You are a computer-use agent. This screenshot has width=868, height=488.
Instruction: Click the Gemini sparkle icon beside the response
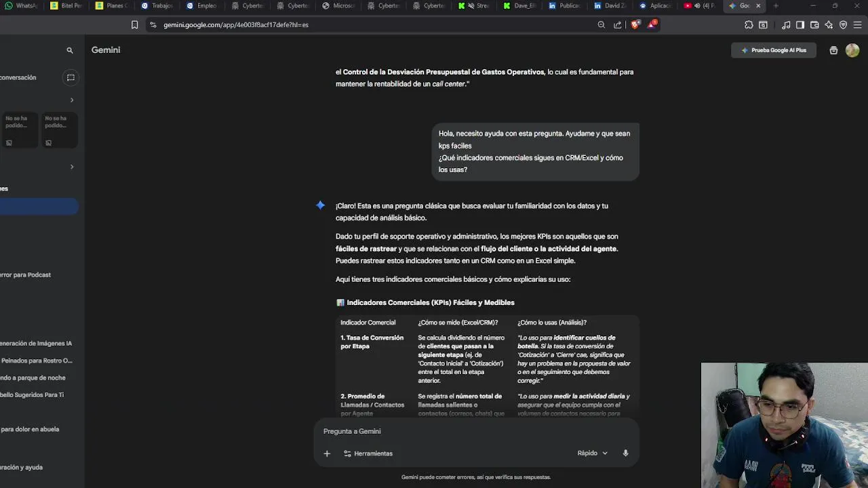coord(320,205)
